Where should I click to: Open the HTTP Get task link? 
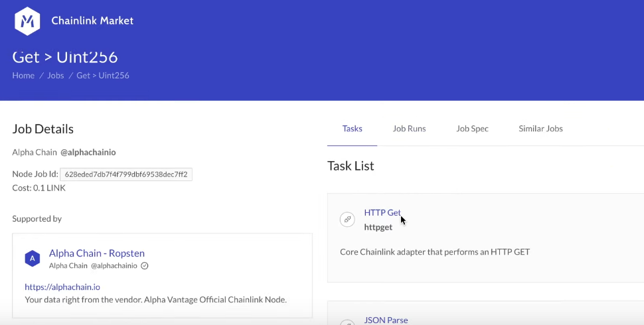pos(382,212)
